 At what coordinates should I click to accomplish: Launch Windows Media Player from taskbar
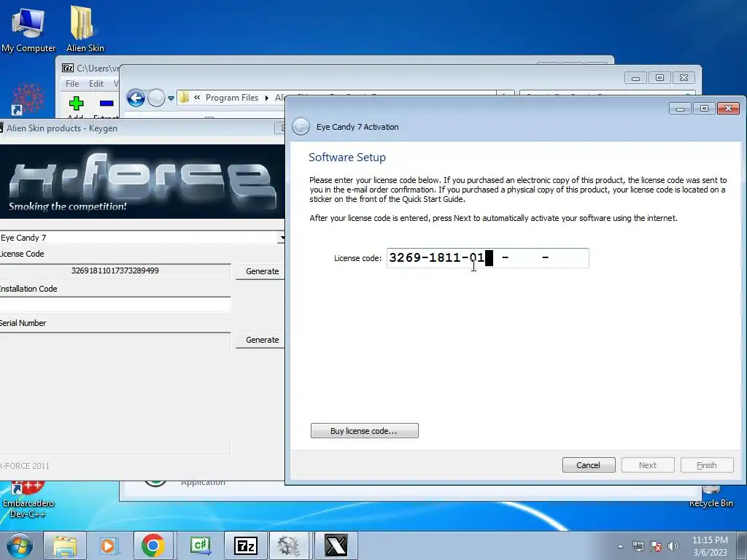(x=109, y=545)
